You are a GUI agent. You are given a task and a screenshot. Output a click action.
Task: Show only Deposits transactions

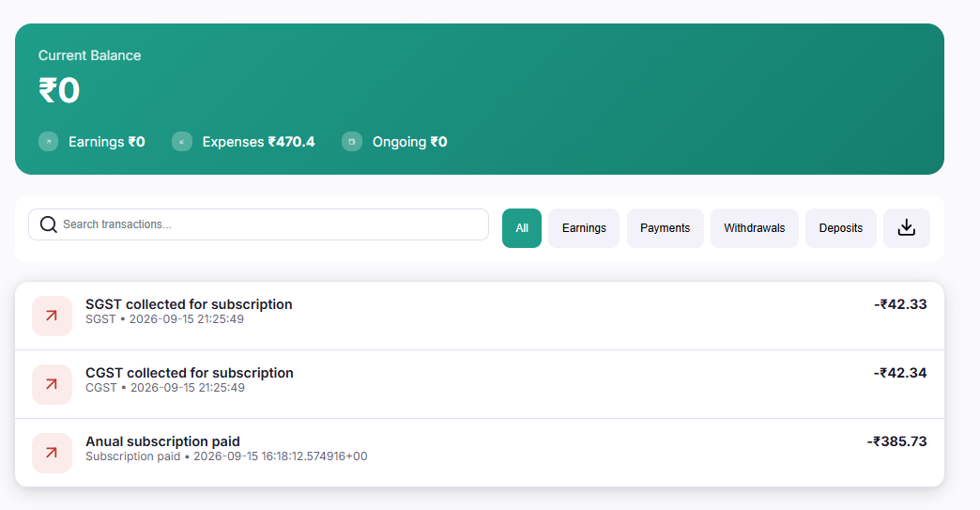841,228
